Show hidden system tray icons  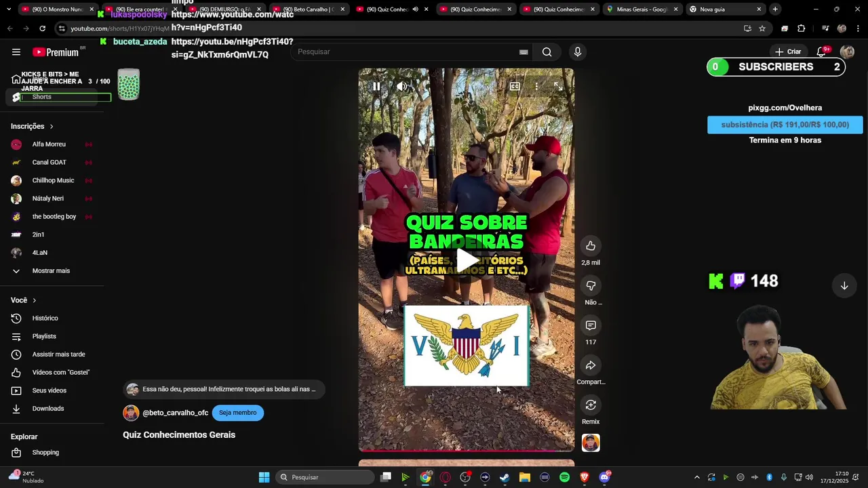[696, 477]
